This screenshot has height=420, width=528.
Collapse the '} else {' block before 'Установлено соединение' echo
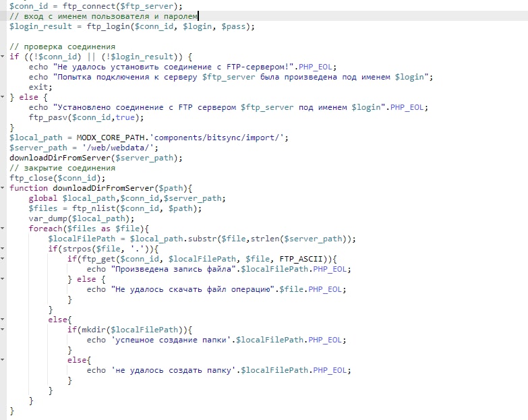click(x=2, y=97)
